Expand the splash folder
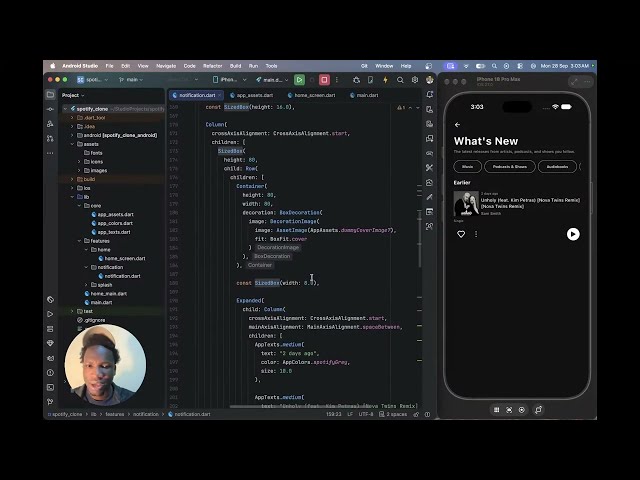 point(86,285)
